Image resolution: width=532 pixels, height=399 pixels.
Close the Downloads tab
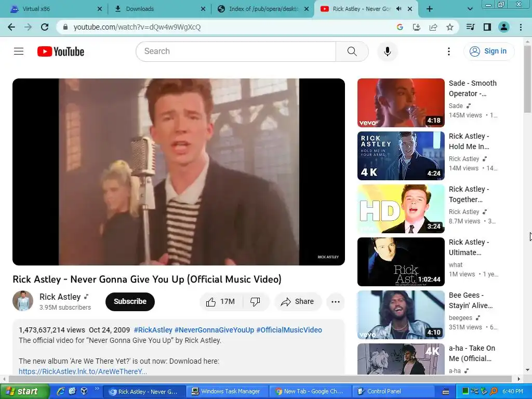pyautogui.click(x=203, y=9)
